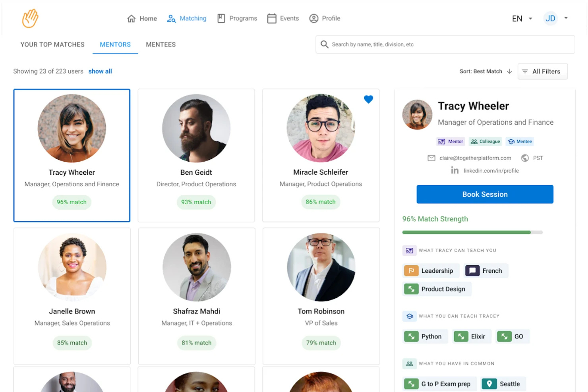Click the Product Design green icon
This screenshot has width=588, height=392.
(x=411, y=289)
